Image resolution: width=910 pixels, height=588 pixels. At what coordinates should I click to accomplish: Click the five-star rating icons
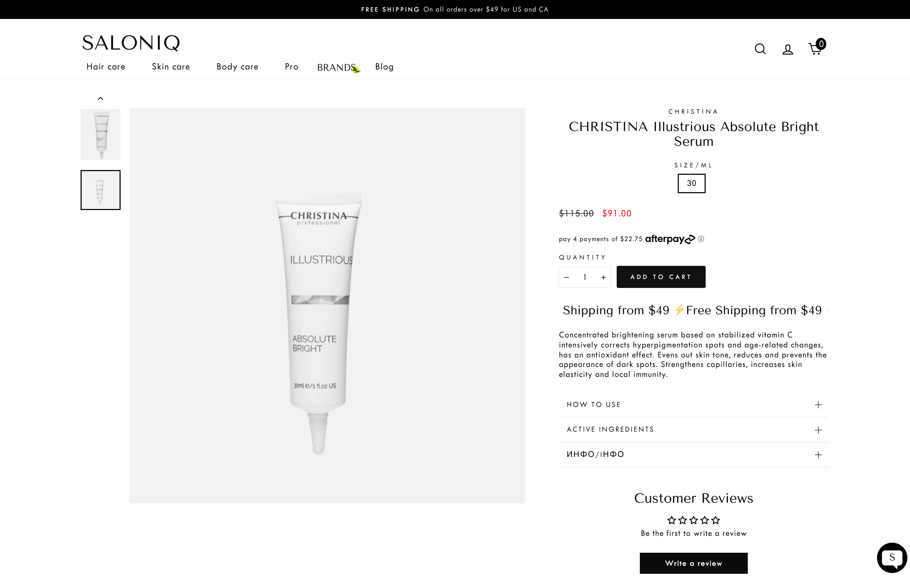click(x=693, y=520)
